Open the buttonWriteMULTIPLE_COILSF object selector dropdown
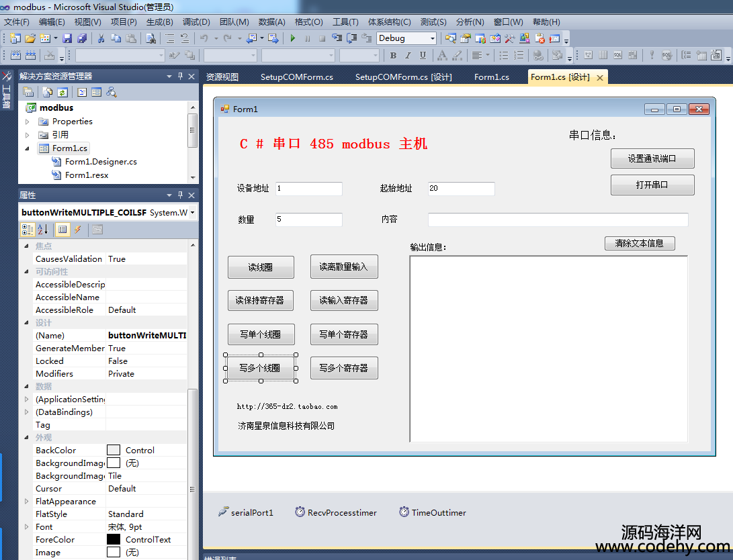Viewport: 733px width, 560px height. point(193,212)
